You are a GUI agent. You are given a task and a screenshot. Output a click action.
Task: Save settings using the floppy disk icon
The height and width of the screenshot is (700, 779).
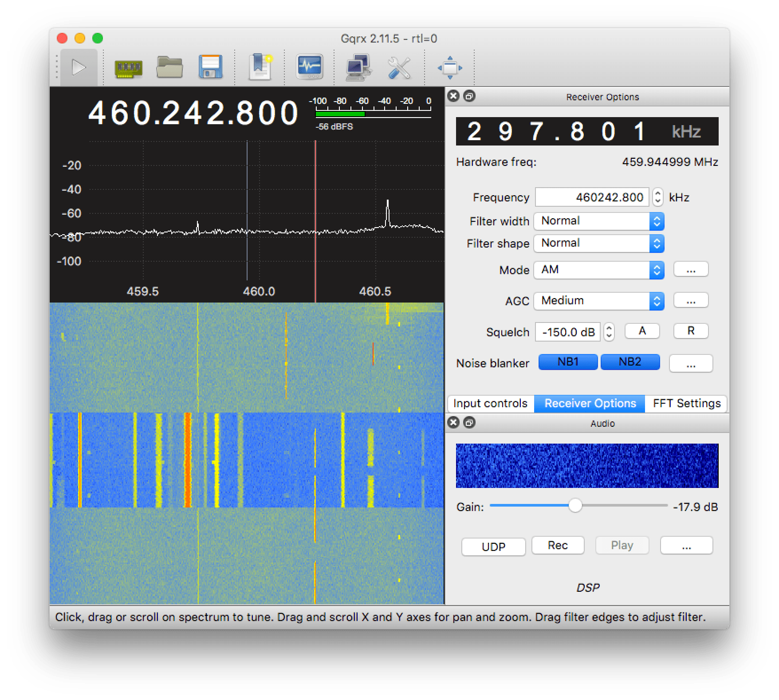[x=211, y=67]
